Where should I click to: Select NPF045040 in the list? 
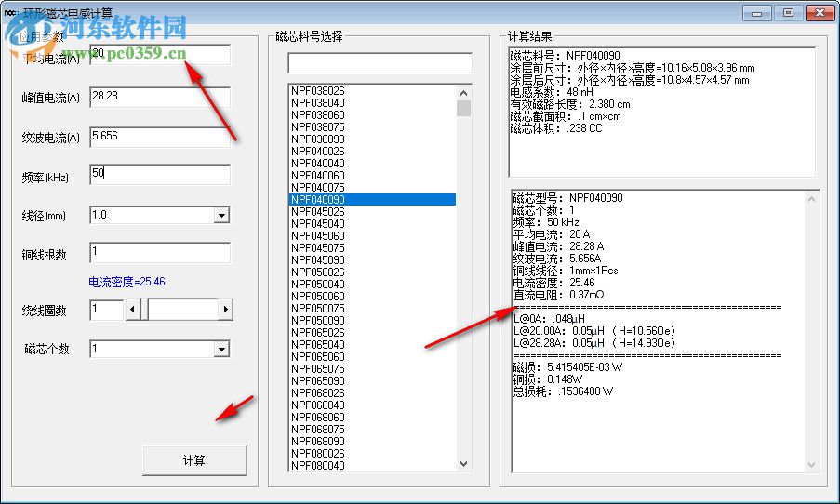click(x=372, y=224)
